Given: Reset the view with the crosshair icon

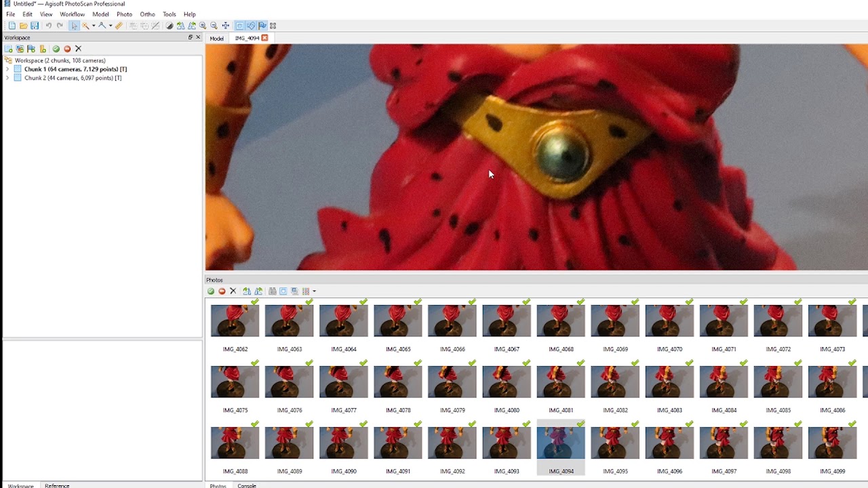Looking at the screenshot, I should [226, 26].
